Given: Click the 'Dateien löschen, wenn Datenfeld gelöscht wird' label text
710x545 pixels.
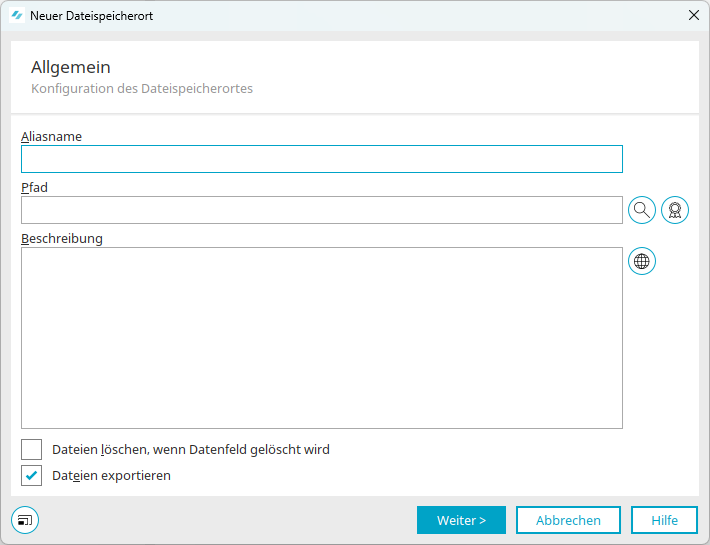Looking at the screenshot, I should click(x=190, y=449).
